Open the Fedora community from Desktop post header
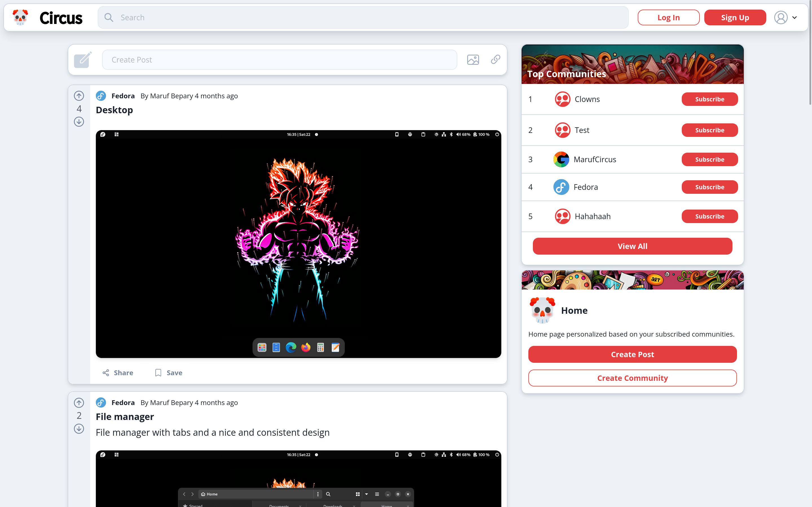Viewport: 812px width, 507px height. tap(123, 96)
